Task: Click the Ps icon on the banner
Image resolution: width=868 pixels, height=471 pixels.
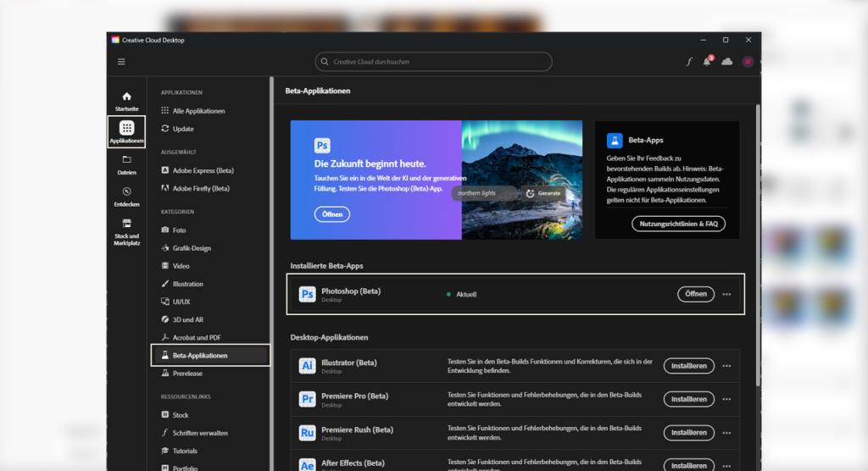Action: tap(322, 146)
